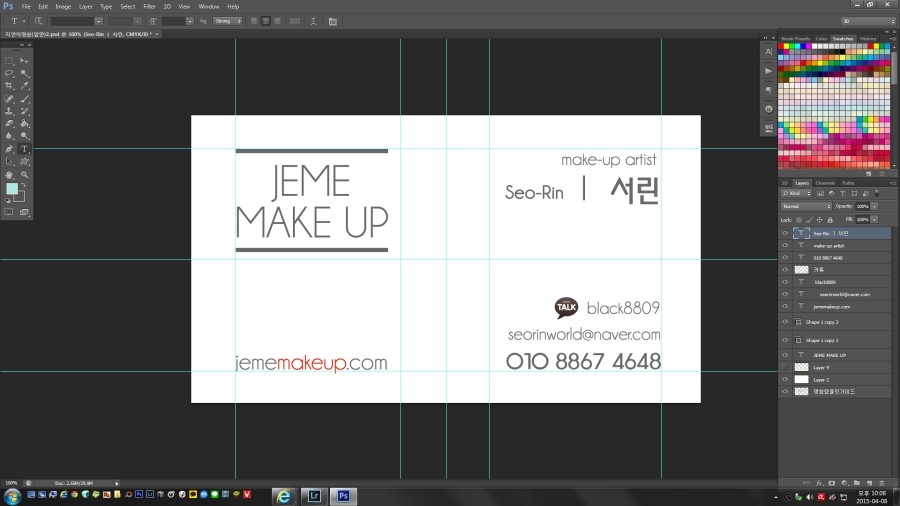Screen dimensions: 900x506
Task: Open the Opacity slider dropdown arrow
Action: point(874,206)
